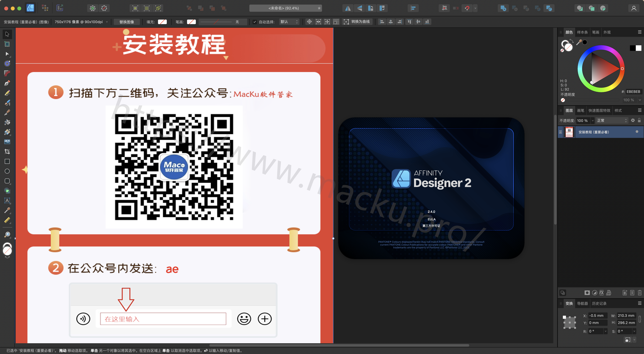644x354 pixels.
Task: Open the layer opacity percentage dropdown
Action: tap(592, 121)
